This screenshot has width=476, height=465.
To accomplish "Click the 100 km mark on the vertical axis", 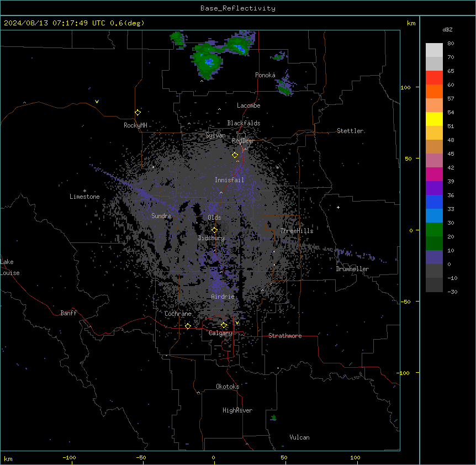I will 405,87.
